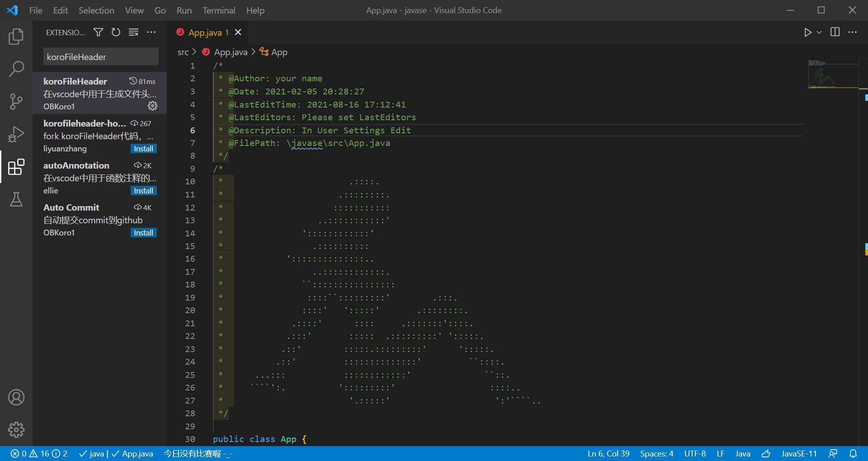868x461 pixels.
Task: Change encoding via UTF-8
Action: pos(695,453)
